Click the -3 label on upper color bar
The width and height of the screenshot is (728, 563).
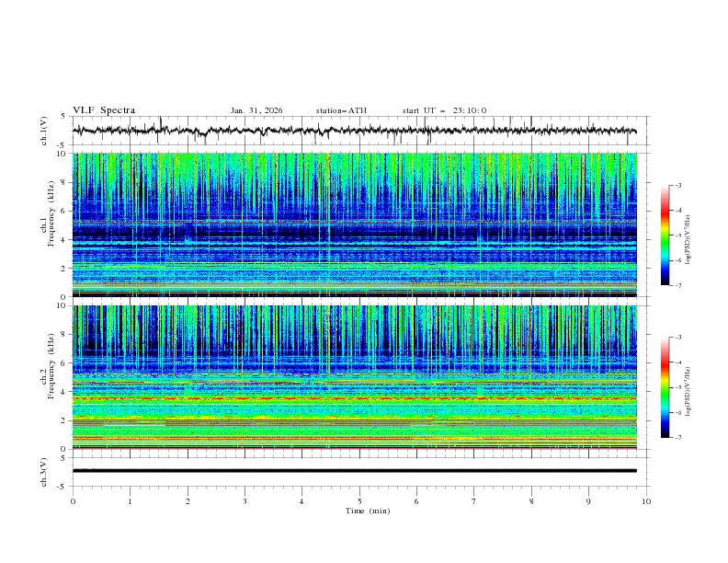tap(677, 186)
